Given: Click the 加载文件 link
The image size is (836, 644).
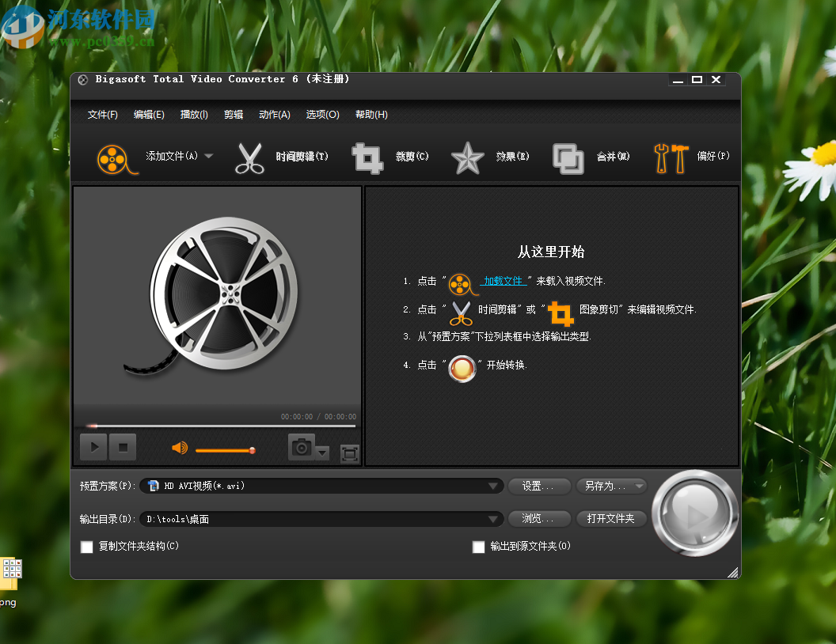Looking at the screenshot, I should 504,280.
